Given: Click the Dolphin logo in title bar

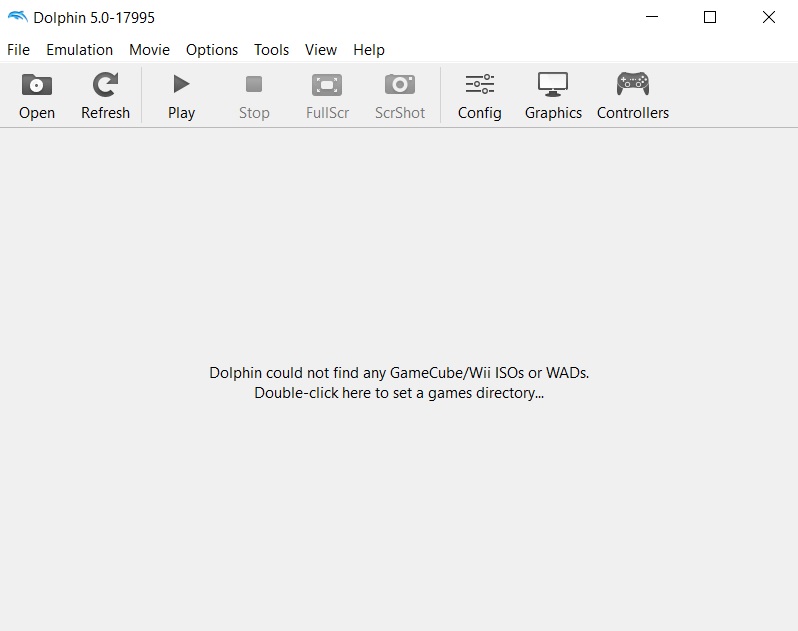Looking at the screenshot, I should click(17, 17).
